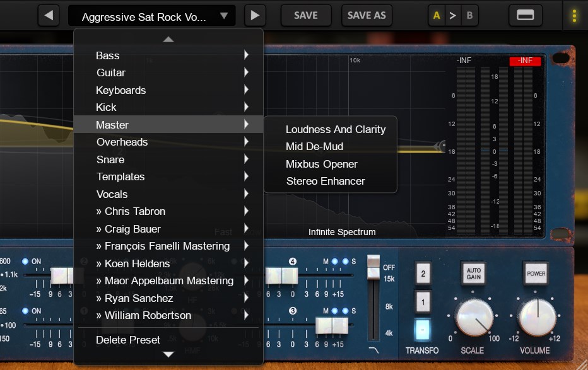
Task: Click the SAVE AS button
Action: pos(367,16)
